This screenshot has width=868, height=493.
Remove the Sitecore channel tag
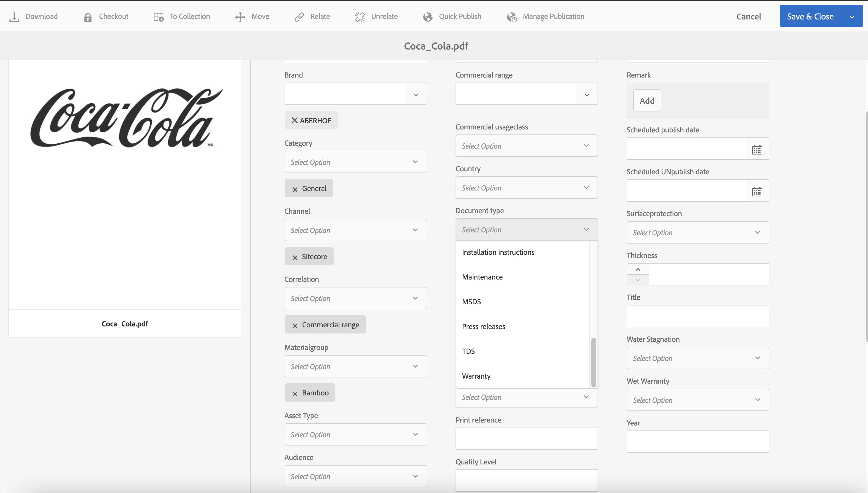click(x=295, y=257)
